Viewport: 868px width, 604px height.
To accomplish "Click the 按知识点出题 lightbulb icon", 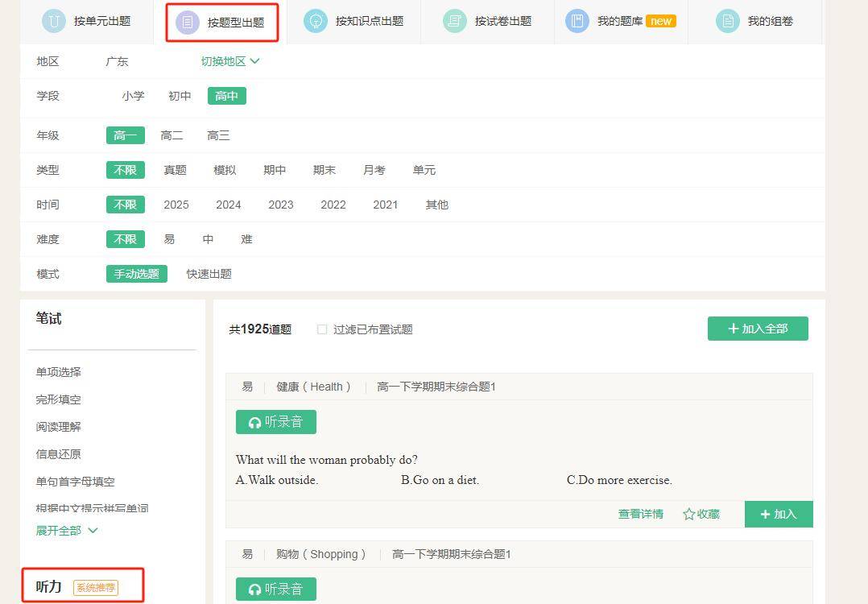I will (316, 21).
